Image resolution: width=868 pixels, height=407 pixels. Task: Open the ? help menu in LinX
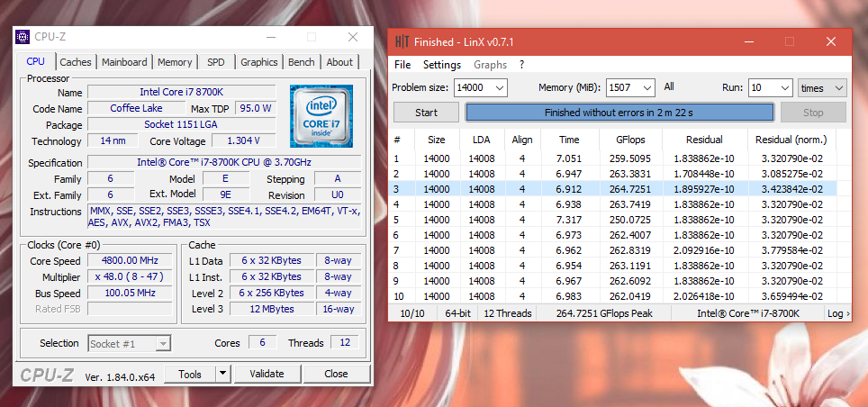tap(521, 65)
